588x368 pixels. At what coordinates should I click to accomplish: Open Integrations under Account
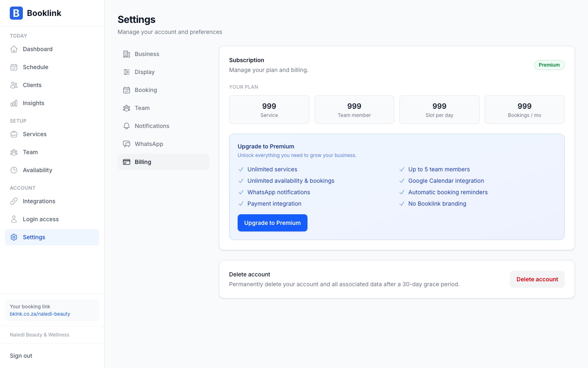click(x=52, y=201)
